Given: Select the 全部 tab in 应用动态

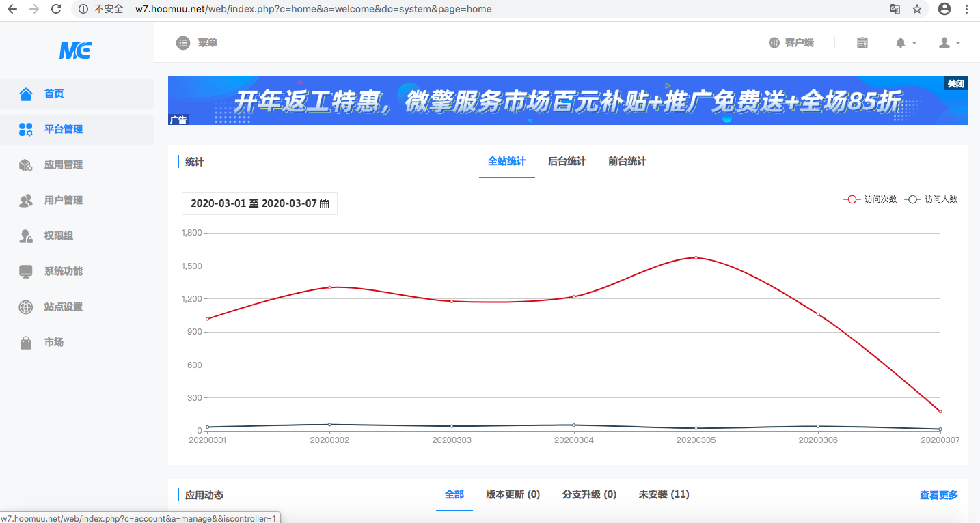Looking at the screenshot, I should point(454,494).
